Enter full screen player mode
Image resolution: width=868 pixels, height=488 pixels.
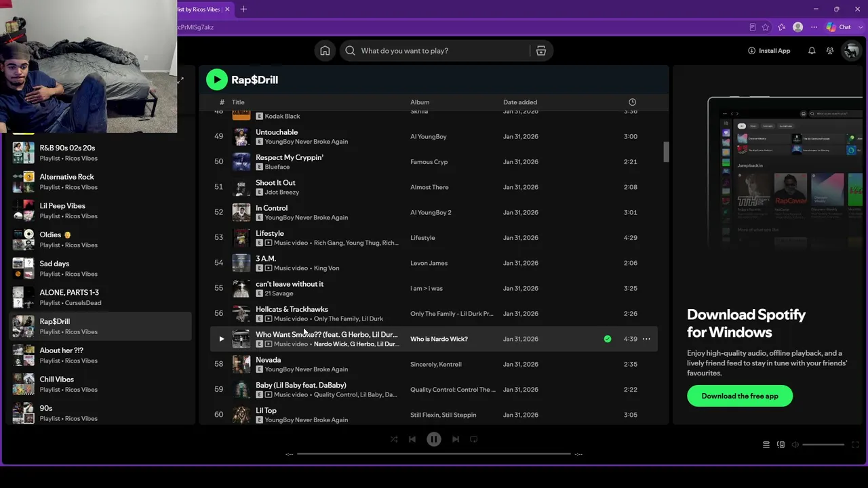(x=855, y=445)
